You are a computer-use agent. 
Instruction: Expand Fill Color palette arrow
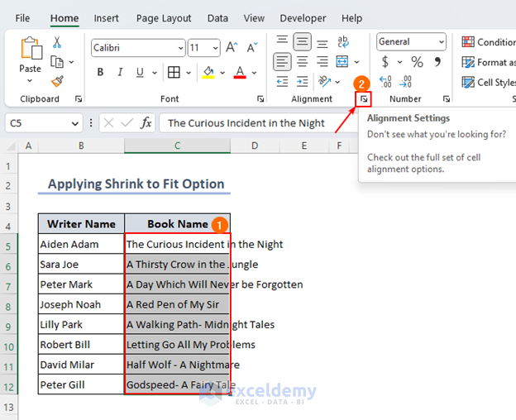[x=222, y=73]
